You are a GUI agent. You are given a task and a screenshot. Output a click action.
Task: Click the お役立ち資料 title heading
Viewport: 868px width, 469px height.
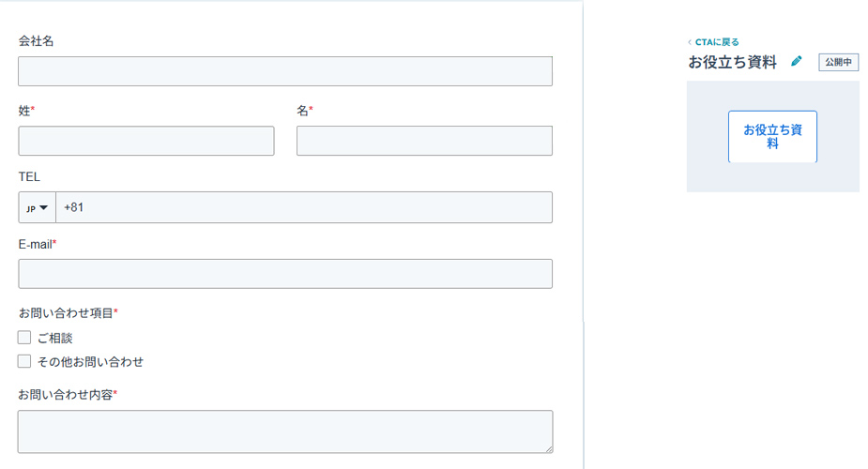pyautogui.click(x=733, y=63)
